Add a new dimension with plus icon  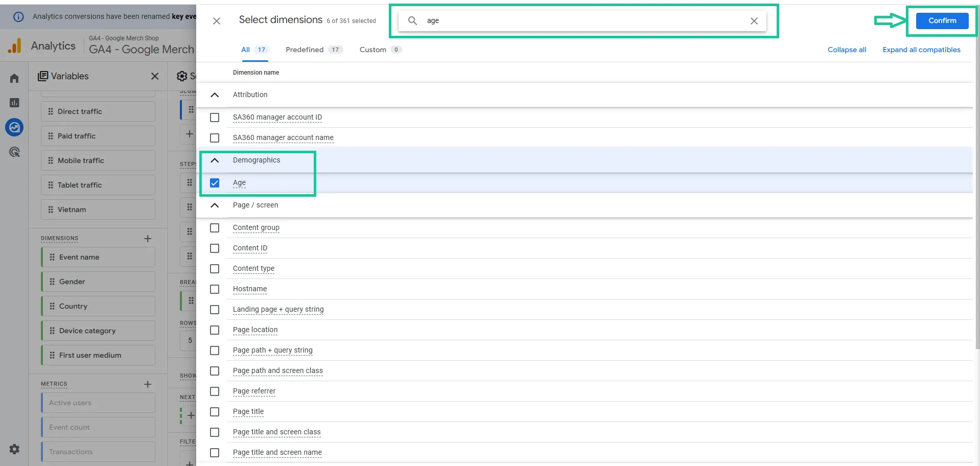tap(148, 239)
